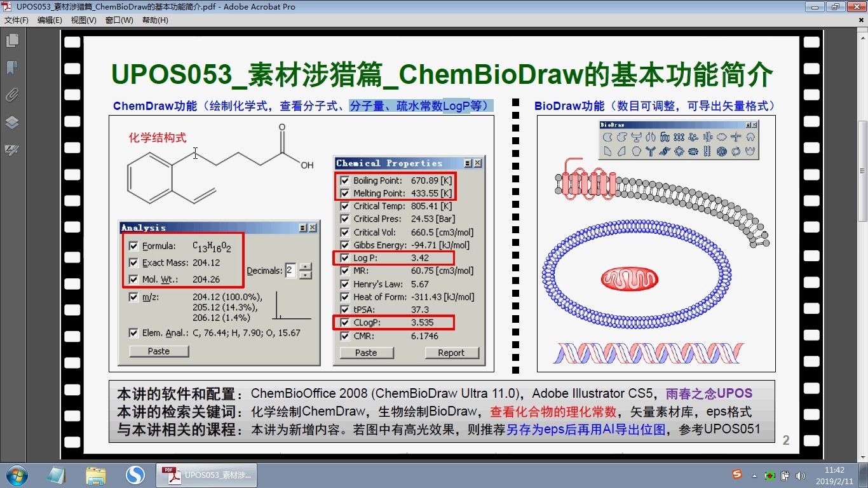This screenshot has width=868, height=488.
Task: Open the 文件(F) menu
Action: 17,20
